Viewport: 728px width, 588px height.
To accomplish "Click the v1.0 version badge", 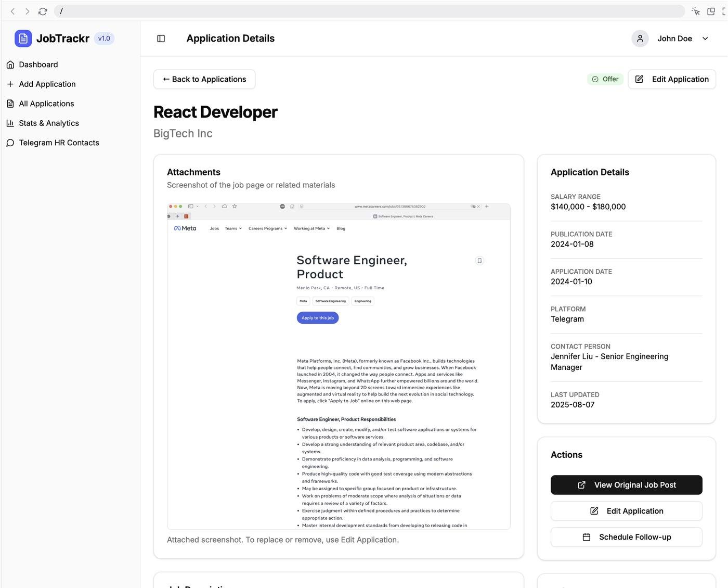I will point(104,39).
